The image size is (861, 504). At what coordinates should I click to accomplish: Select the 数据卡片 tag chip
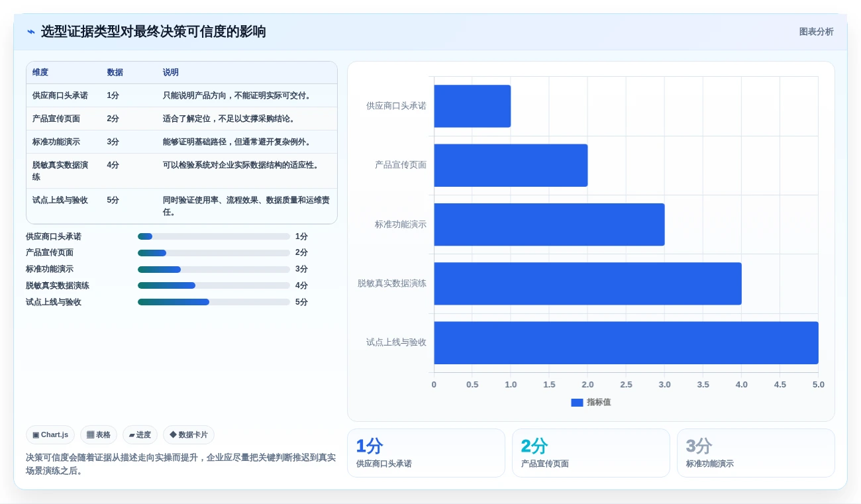tap(189, 435)
